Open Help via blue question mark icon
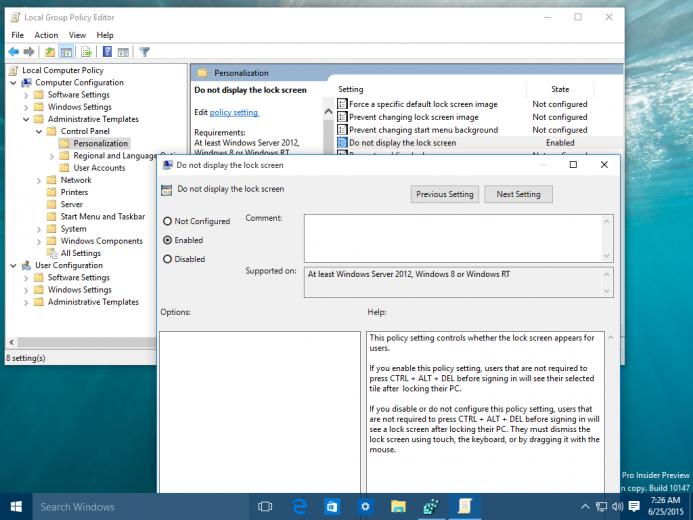Image resolution: width=693 pixels, height=520 pixels. pos(107,52)
